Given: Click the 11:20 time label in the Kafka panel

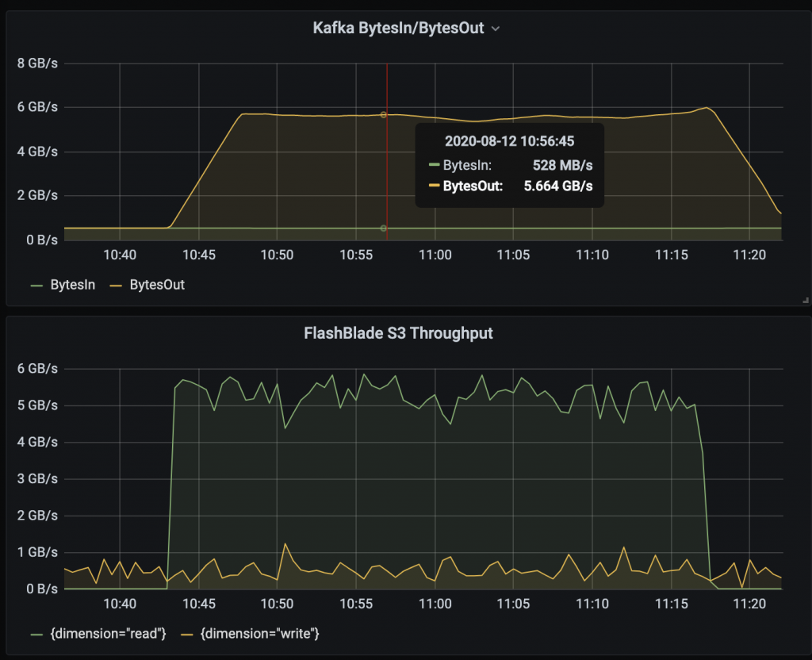Looking at the screenshot, I should click(750, 255).
